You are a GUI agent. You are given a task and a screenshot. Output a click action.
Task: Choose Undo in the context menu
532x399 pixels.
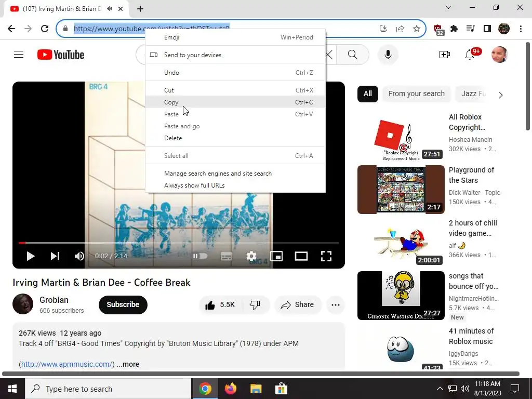point(235,73)
